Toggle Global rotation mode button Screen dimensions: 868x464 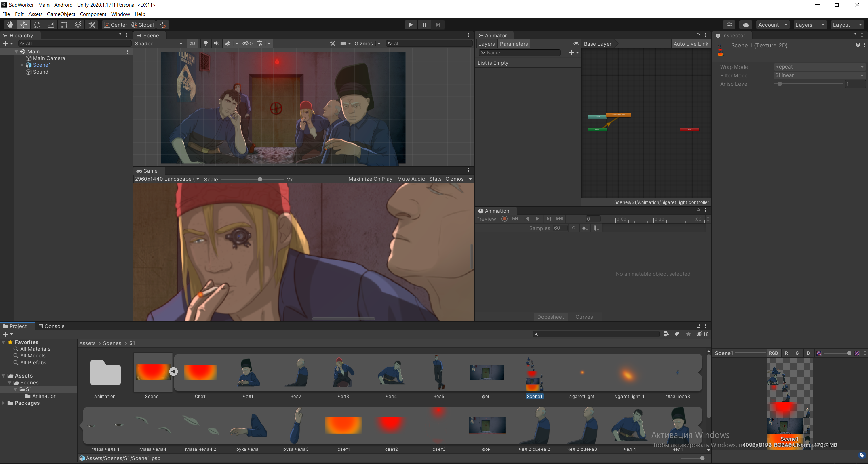tap(142, 25)
